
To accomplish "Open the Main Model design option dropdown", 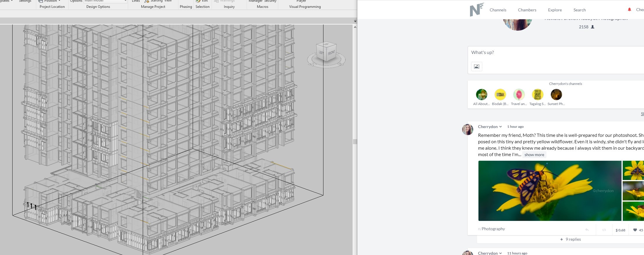I will 105,1.
